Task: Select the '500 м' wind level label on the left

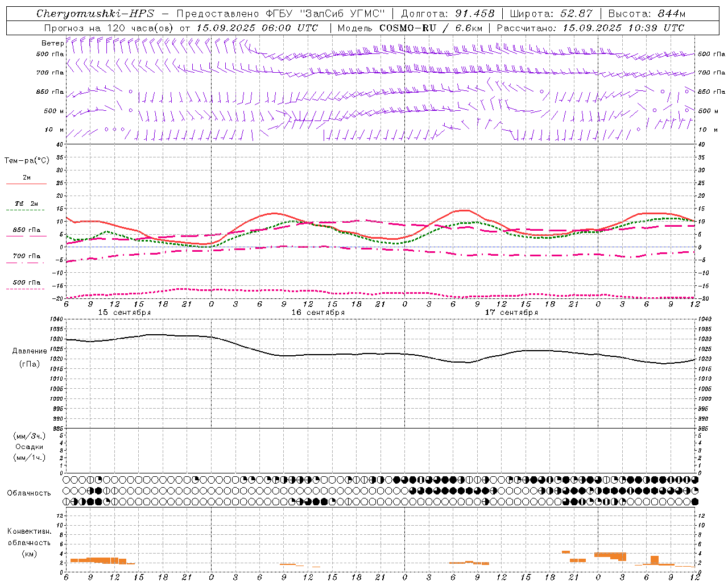Action: [54, 111]
